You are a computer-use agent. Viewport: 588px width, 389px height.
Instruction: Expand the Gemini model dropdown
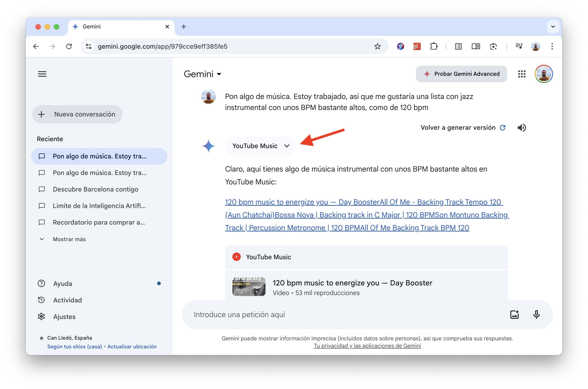tap(202, 74)
